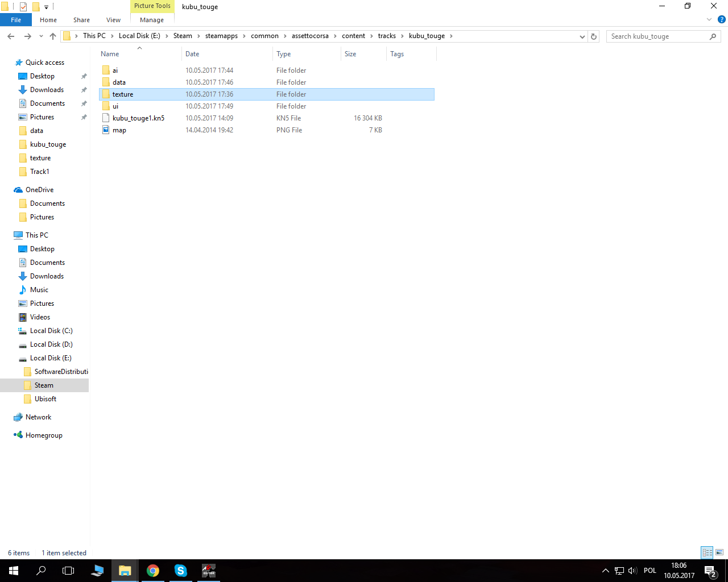The width and height of the screenshot is (728, 582).
Task: Switch to the Home ribbon tab
Action: point(48,20)
